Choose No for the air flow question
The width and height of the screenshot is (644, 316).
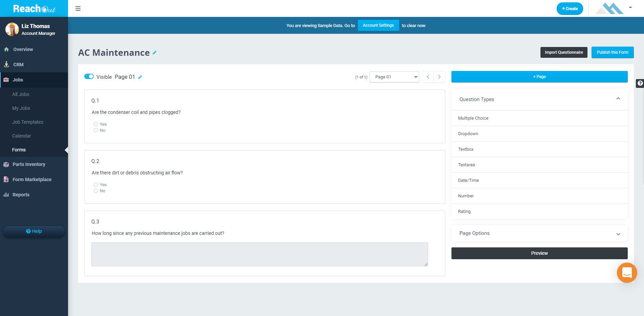96,191
